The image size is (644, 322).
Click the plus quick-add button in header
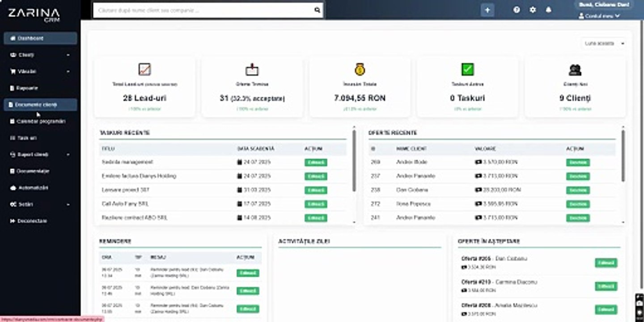(487, 10)
